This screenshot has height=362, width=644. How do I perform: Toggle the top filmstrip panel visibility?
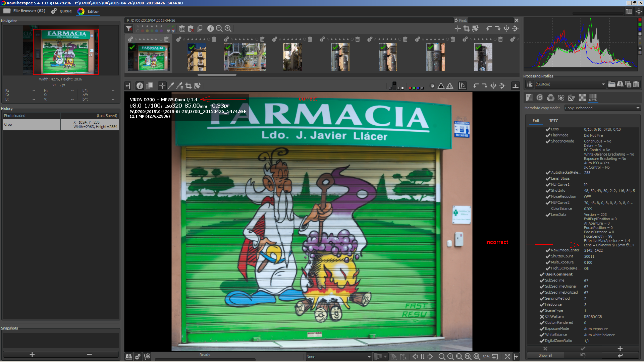[516, 86]
